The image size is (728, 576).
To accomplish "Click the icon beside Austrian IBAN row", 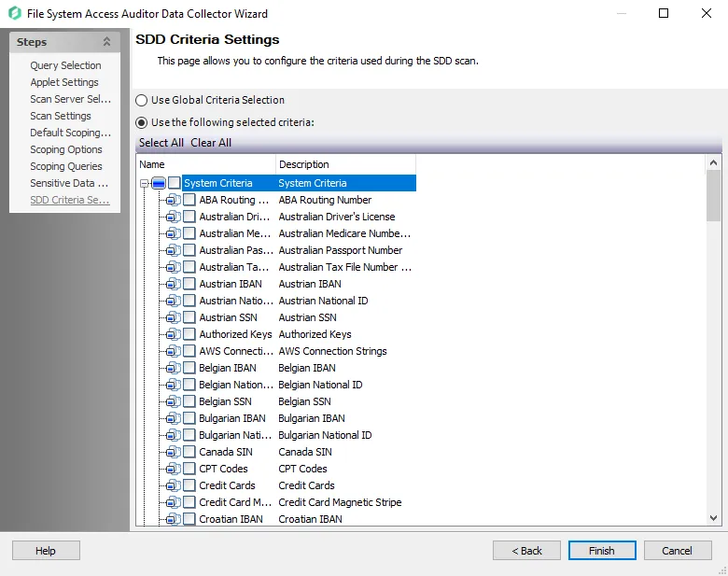I will pos(174,284).
